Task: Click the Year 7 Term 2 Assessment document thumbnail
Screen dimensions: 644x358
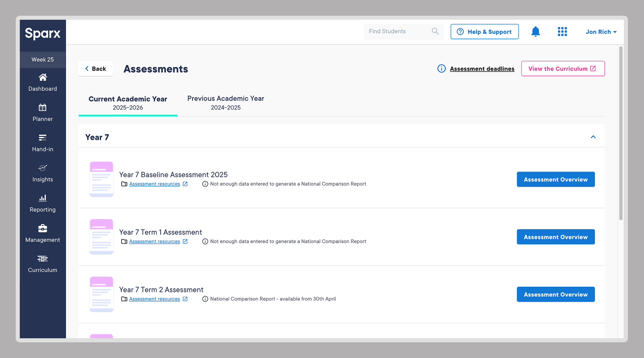Action: click(101, 294)
